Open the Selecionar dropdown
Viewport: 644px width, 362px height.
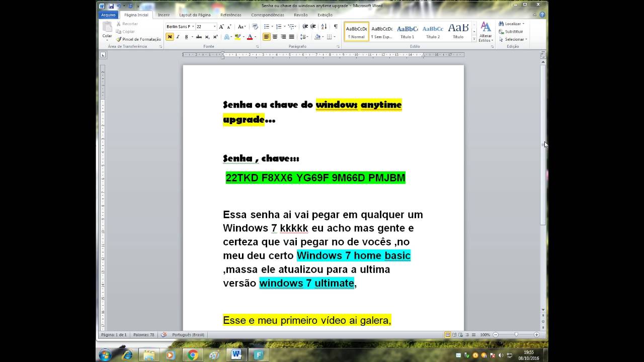(513, 39)
